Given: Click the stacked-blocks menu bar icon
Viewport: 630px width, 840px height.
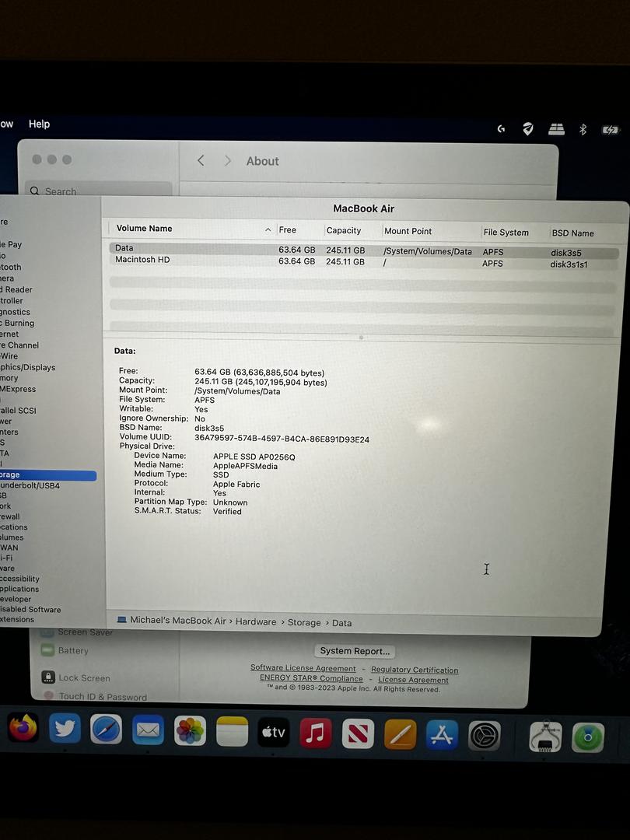Looking at the screenshot, I should click(556, 129).
